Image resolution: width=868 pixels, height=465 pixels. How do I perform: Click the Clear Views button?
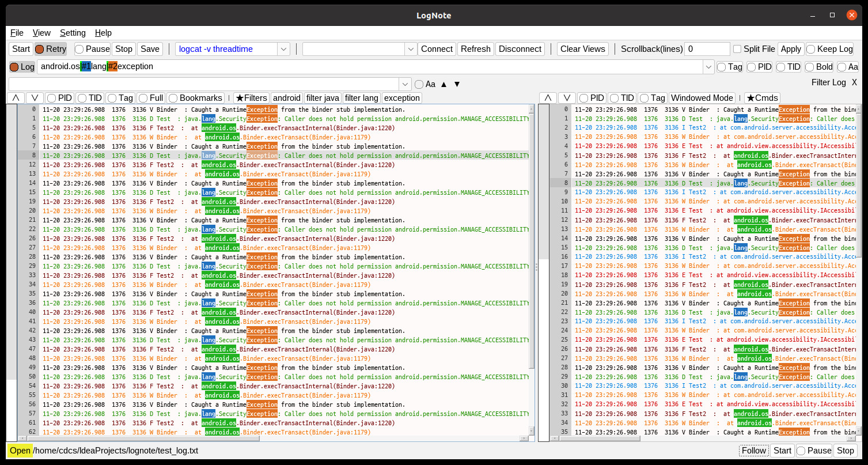(x=582, y=49)
